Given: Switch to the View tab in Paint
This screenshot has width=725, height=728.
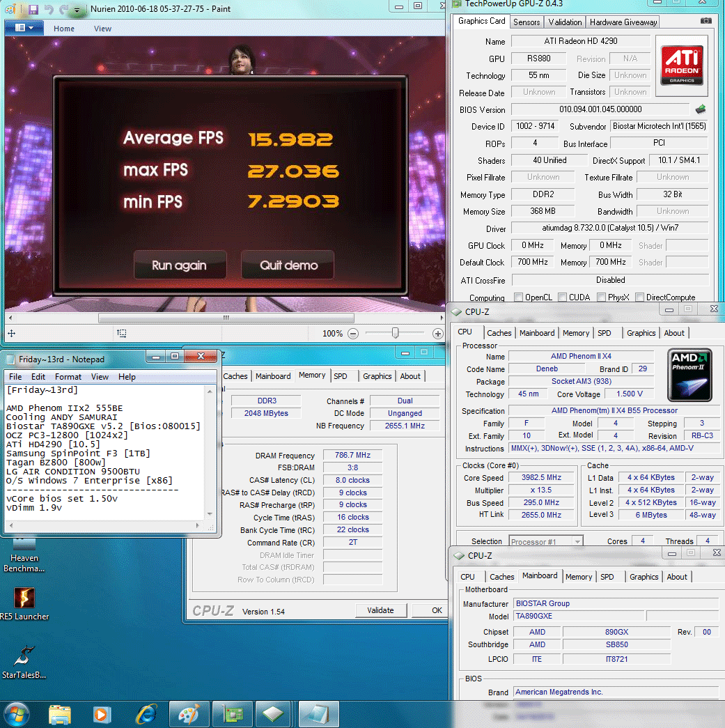Looking at the screenshot, I should (x=102, y=29).
